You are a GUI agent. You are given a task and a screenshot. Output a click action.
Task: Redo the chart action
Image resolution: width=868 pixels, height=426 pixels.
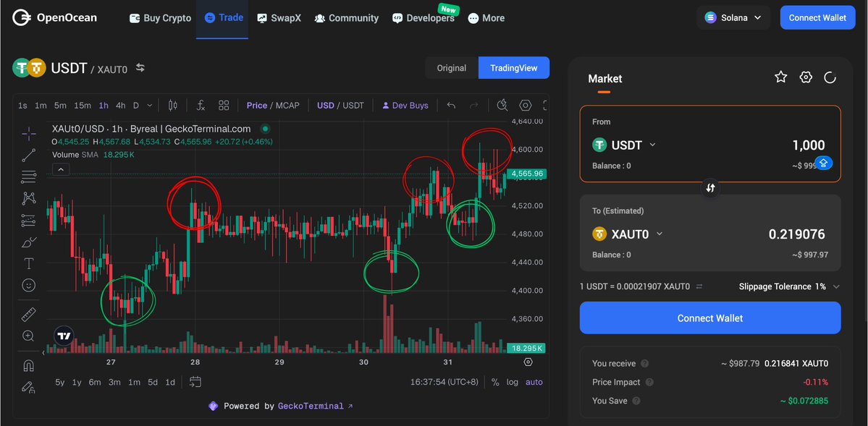(474, 105)
